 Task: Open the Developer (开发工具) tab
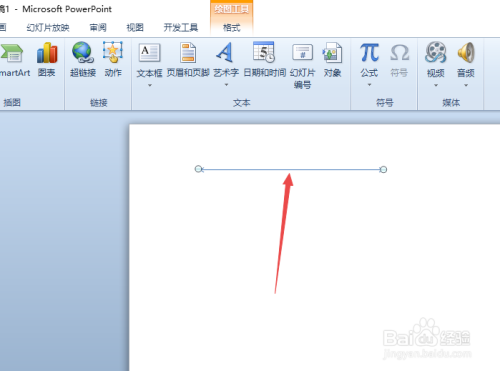[181, 28]
